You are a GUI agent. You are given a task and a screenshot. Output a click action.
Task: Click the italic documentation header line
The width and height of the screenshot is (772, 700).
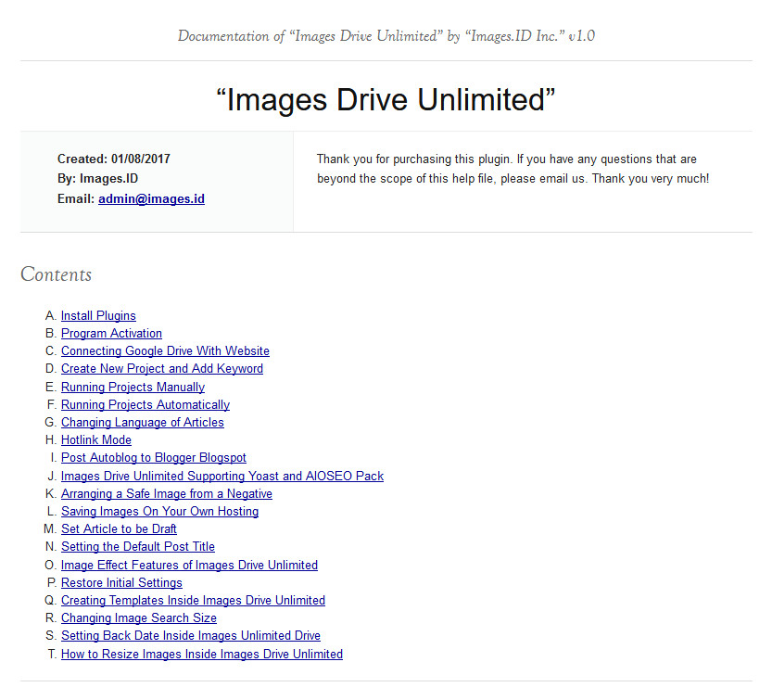click(x=386, y=36)
